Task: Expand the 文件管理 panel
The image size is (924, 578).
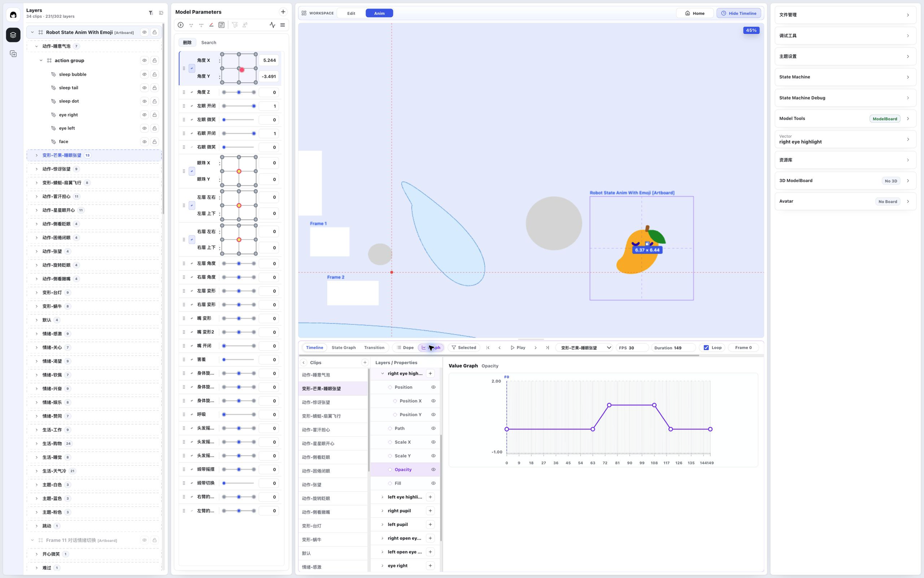Action: click(x=845, y=15)
